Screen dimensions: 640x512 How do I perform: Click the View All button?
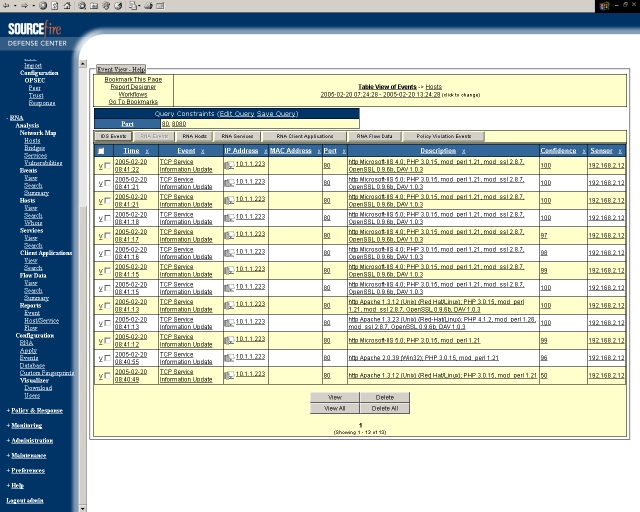(335, 408)
